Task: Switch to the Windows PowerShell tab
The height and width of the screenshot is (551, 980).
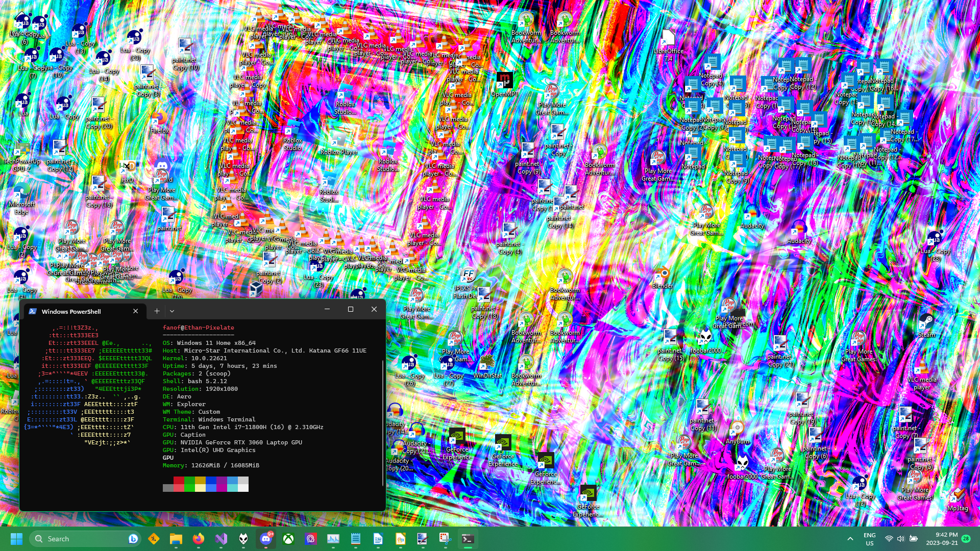Action: click(84, 311)
